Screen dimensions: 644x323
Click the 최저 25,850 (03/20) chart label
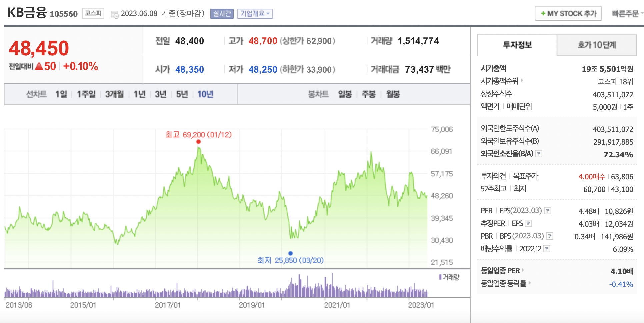pos(290,260)
